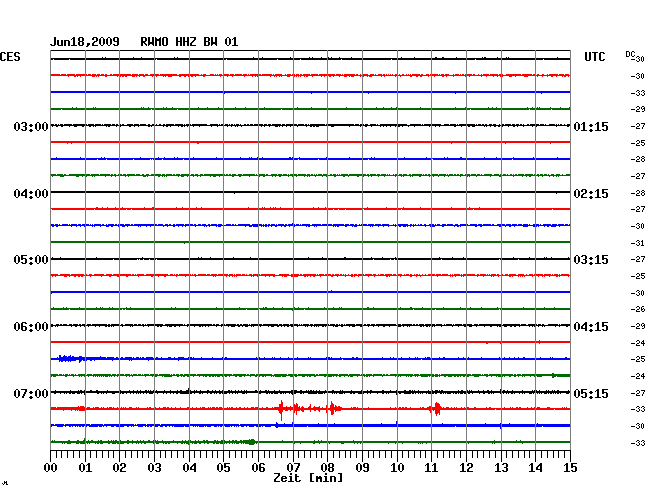Select the 05:00 local time label
The height and width of the screenshot is (494, 650).
click(x=31, y=260)
